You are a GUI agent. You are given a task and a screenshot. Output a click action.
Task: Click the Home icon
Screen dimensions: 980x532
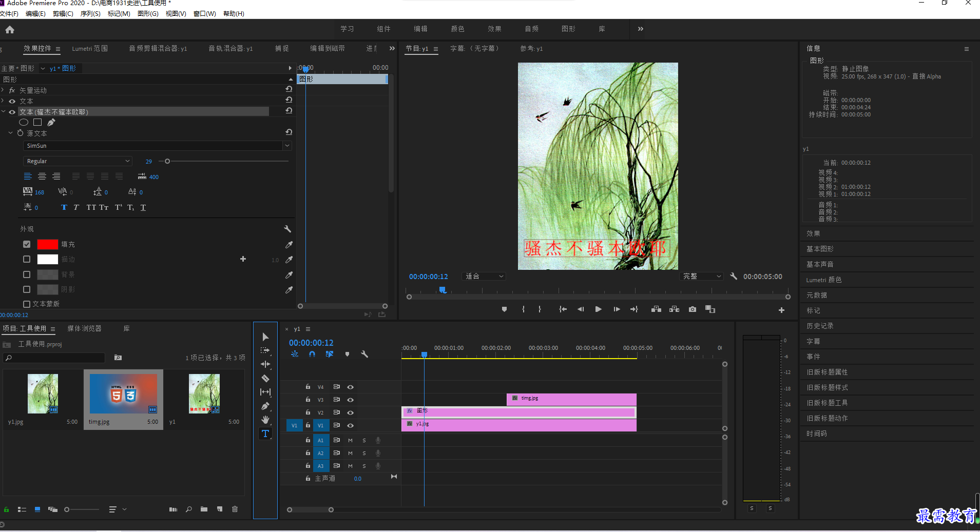pyautogui.click(x=10, y=29)
